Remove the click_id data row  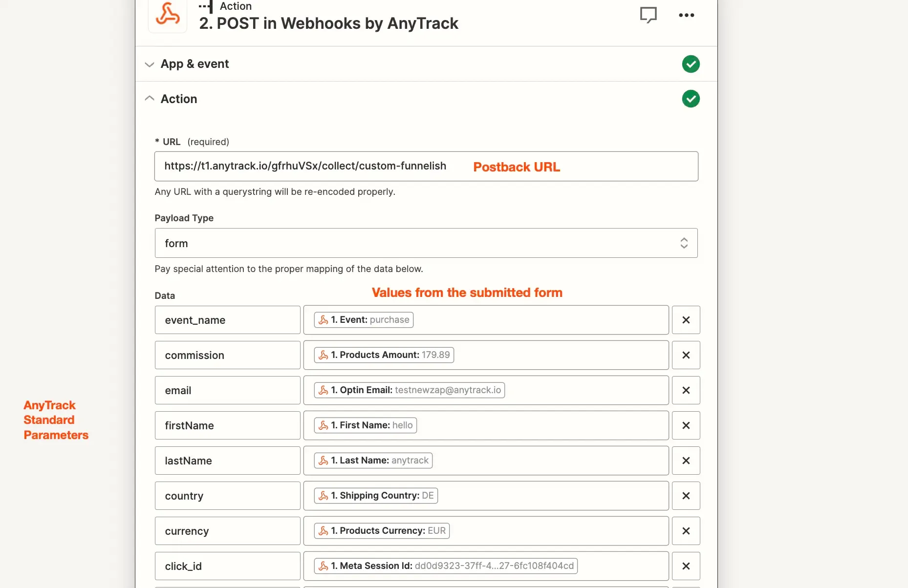coord(686,567)
